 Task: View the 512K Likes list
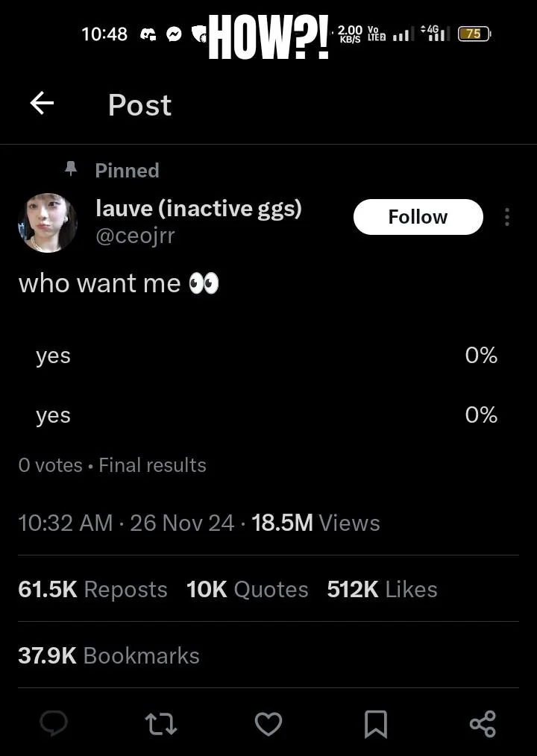382,589
